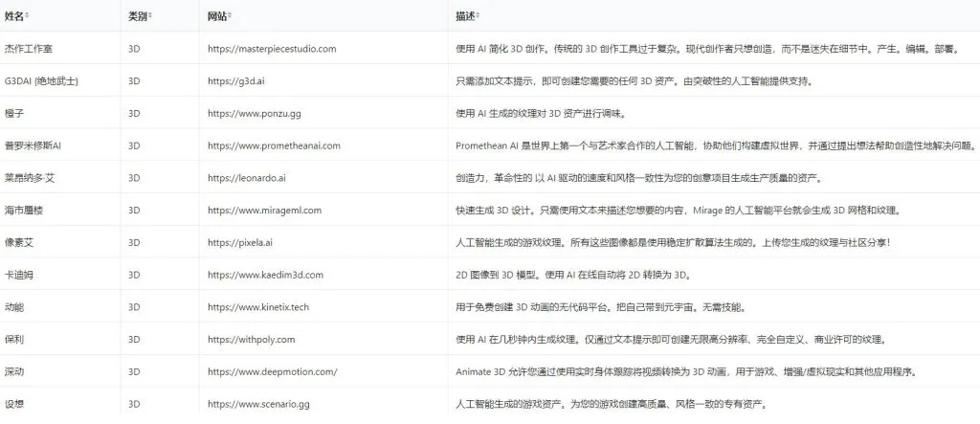980x424 pixels.
Task: Open link https://www.prometheanai.com
Action: tap(275, 145)
